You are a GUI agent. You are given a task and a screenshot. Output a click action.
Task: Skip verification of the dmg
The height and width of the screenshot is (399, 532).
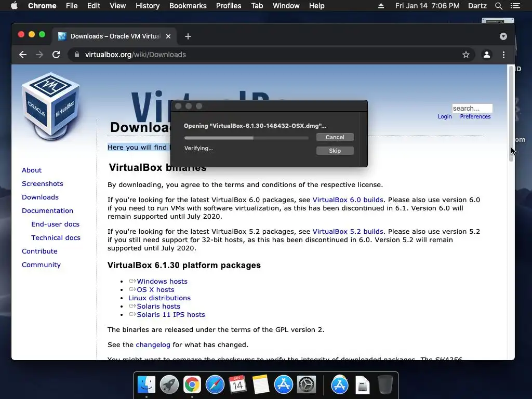(x=335, y=151)
